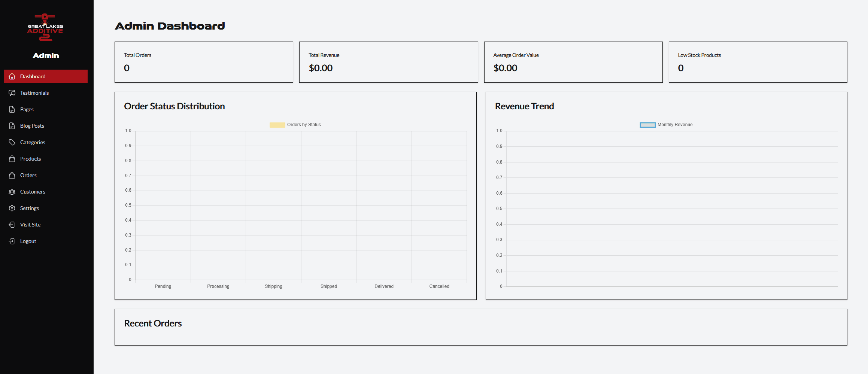Click the Products shopping bag icon
This screenshot has width=868, height=374.
point(12,159)
